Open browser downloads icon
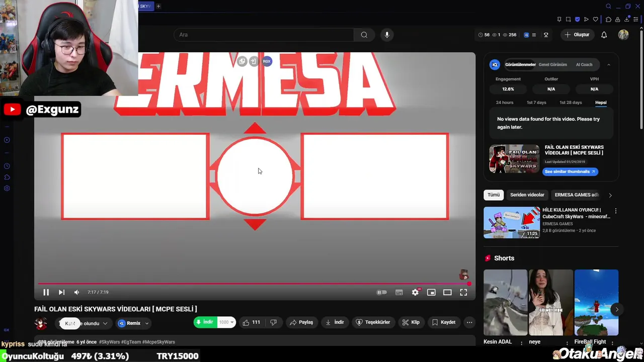 click(x=627, y=19)
